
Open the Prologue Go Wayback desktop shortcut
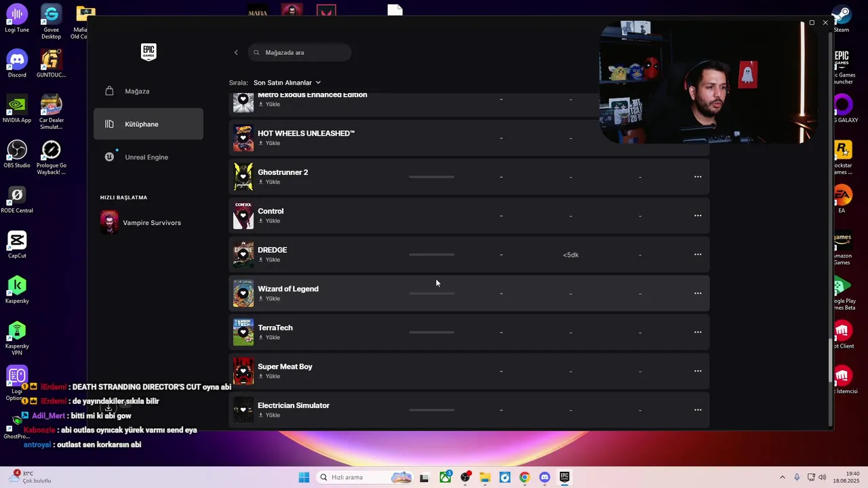[51, 157]
